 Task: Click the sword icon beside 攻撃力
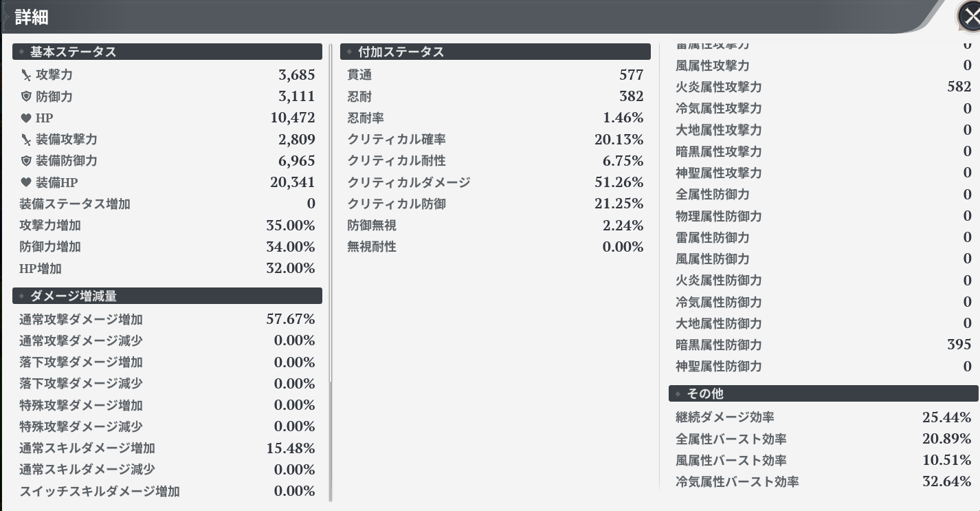(26, 75)
